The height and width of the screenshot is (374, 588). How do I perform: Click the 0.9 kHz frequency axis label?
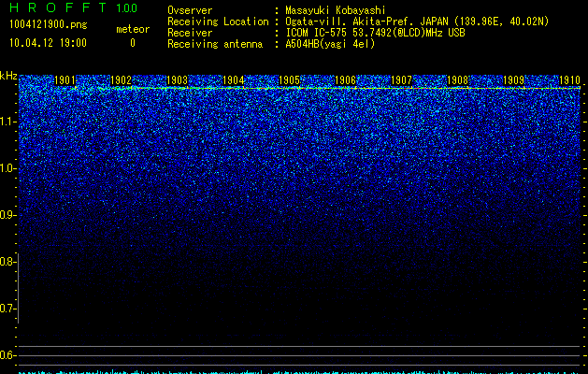tap(7, 215)
